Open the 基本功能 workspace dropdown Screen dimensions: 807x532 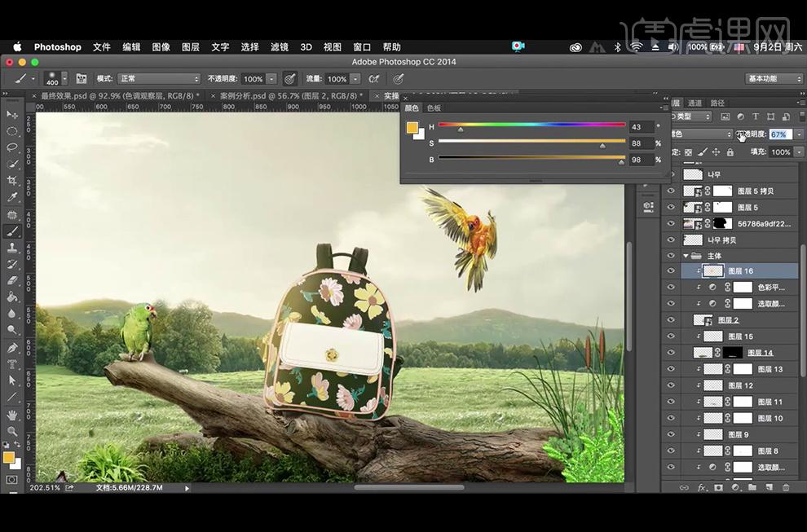pyautogui.click(x=774, y=79)
